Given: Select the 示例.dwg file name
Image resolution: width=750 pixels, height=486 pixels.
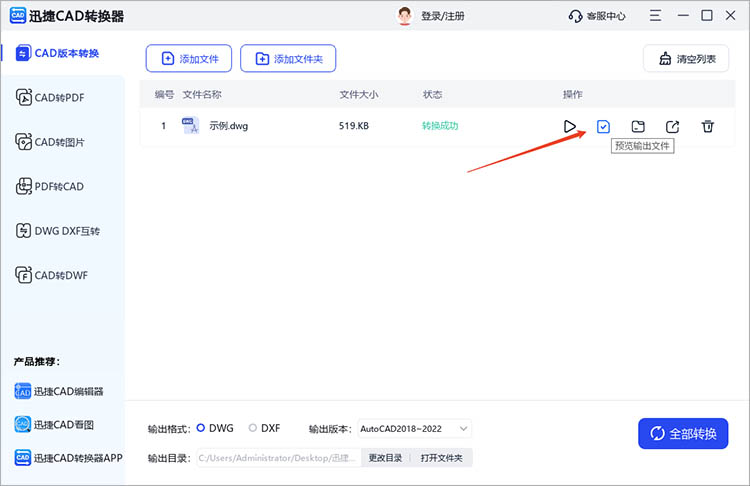Looking at the screenshot, I should click(x=229, y=126).
